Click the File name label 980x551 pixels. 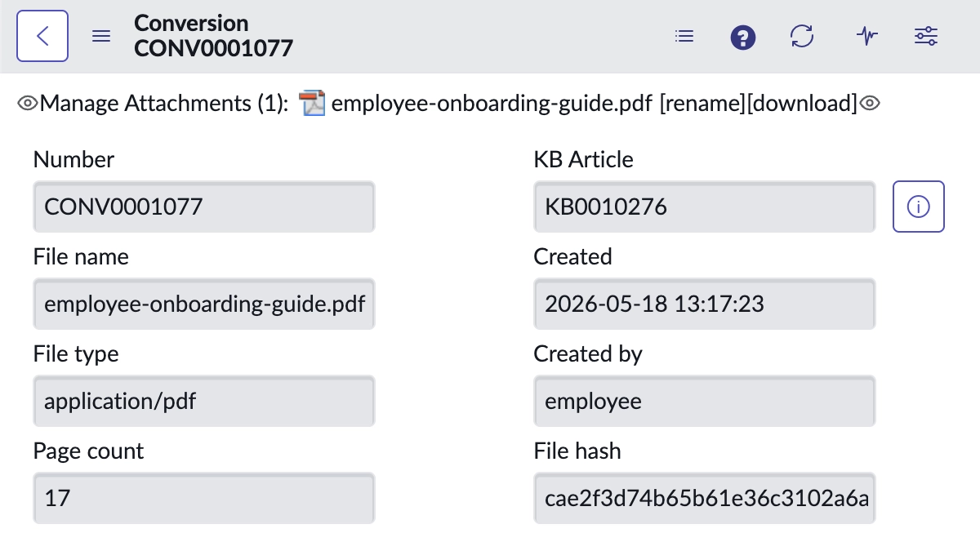pyautogui.click(x=81, y=257)
